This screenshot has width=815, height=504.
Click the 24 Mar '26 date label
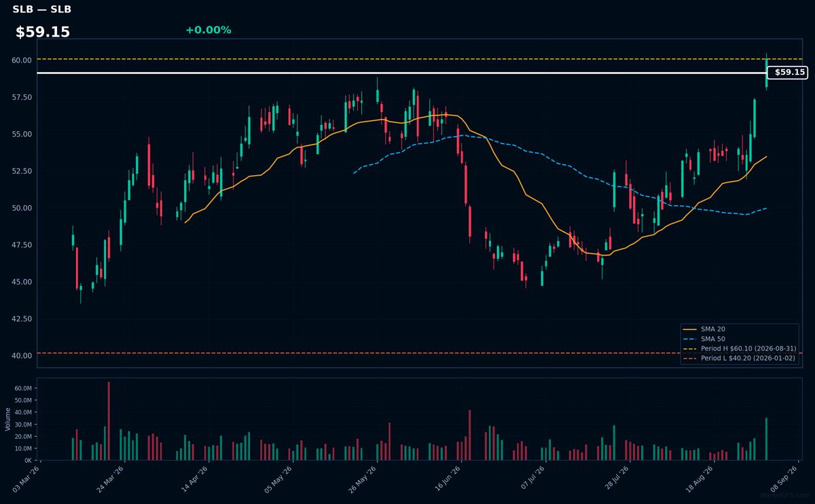point(111,479)
